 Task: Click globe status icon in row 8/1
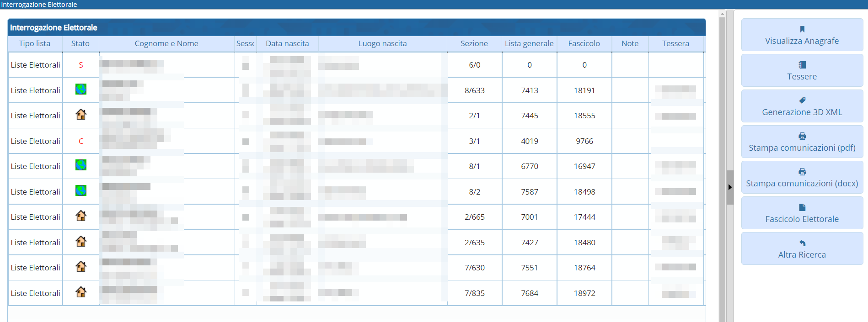81,165
